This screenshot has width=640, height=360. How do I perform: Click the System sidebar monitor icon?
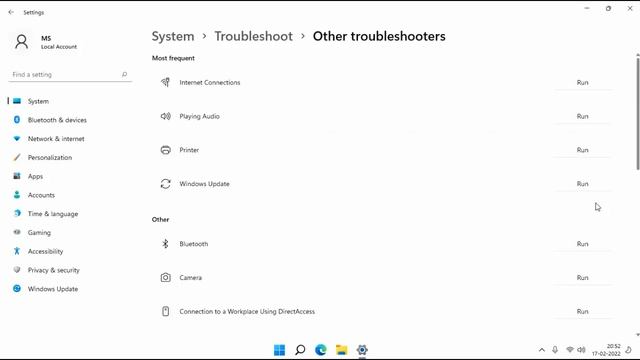coord(17,101)
